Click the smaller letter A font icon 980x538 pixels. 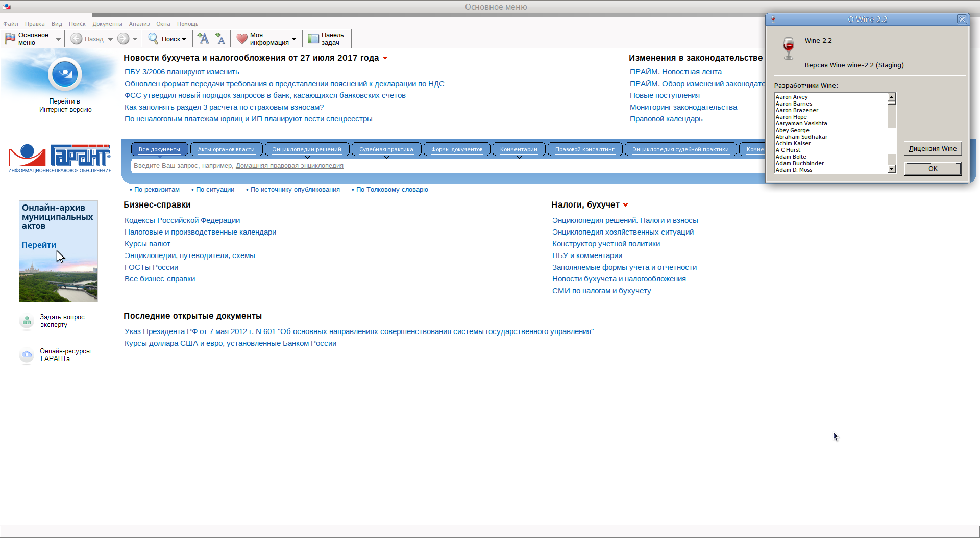tap(220, 39)
